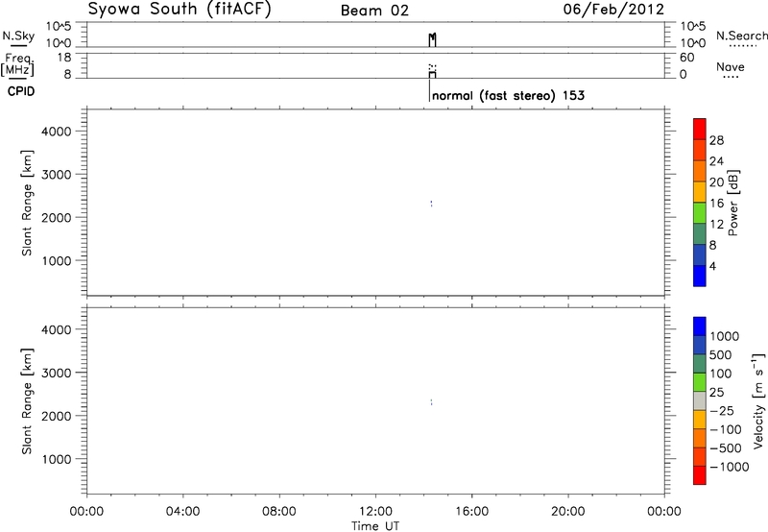Pick the 16–20 dB yellow power swatch
This screenshot has width=768, height=532.
[x=700, y=192]
